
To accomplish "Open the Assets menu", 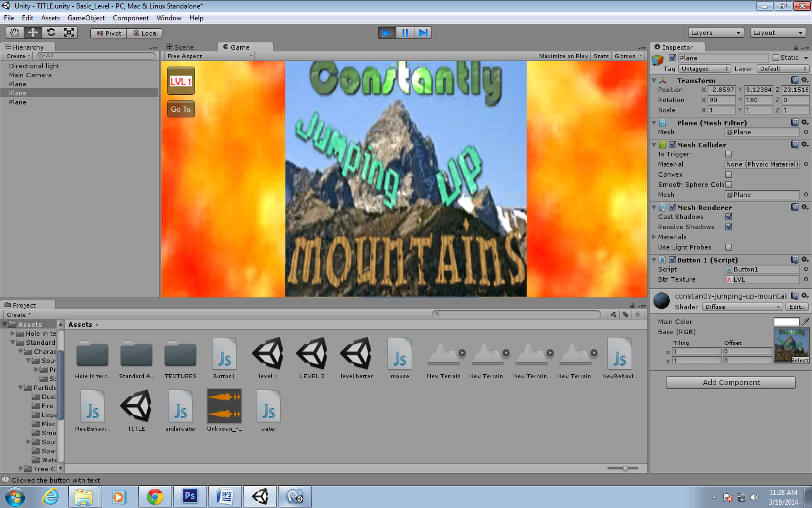I will tap(50, 18).
